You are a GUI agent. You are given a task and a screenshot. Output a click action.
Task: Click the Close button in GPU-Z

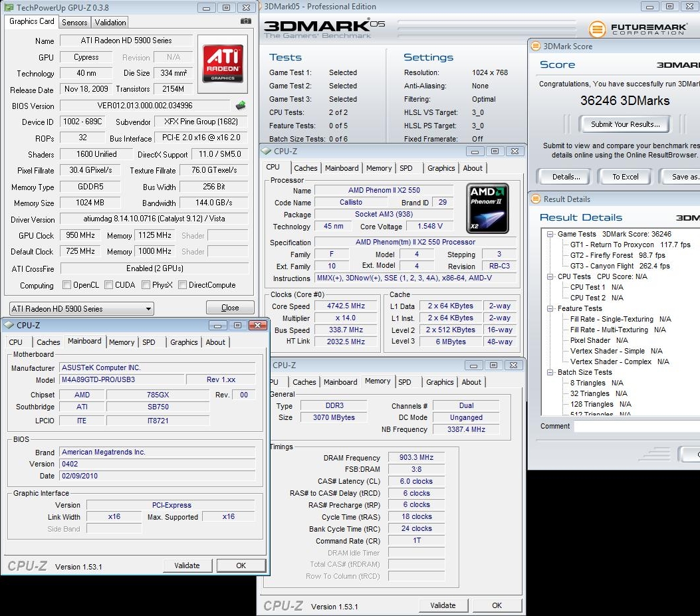(230, 308)
